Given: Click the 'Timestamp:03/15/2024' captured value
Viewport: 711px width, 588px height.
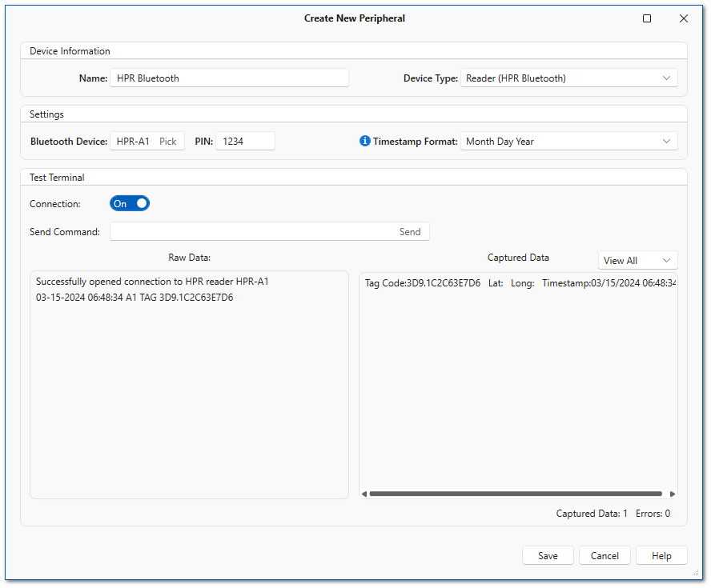Looking at the screenshot, I should [591, 283].
